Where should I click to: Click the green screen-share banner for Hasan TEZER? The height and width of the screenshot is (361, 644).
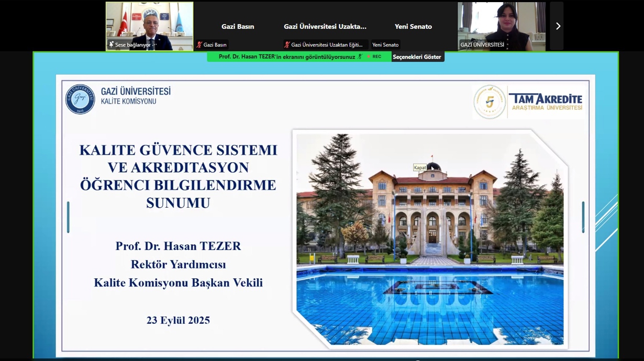[x=299, y=57]
